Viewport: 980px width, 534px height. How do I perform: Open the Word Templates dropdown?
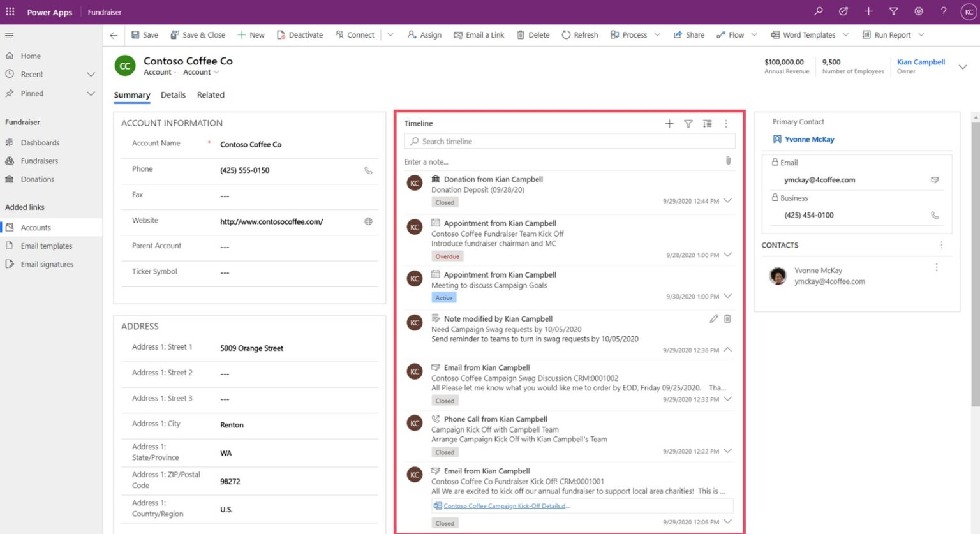tap(846, 35)
